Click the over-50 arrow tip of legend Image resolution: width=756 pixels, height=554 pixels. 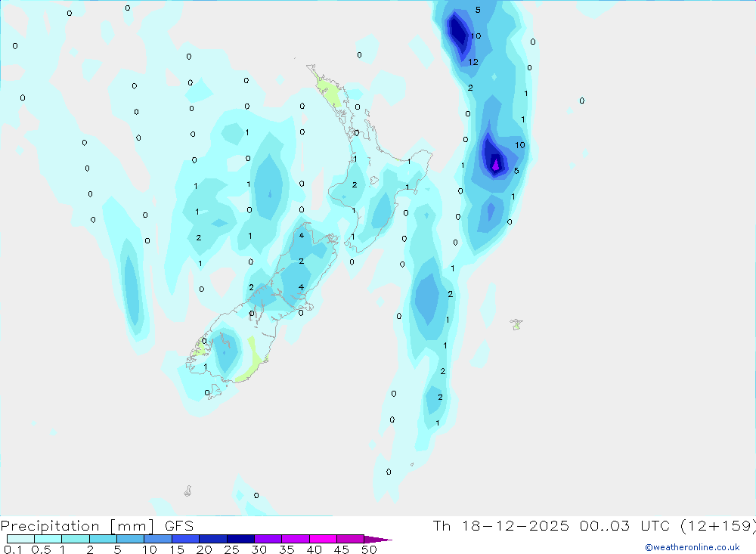coord(378,540)
